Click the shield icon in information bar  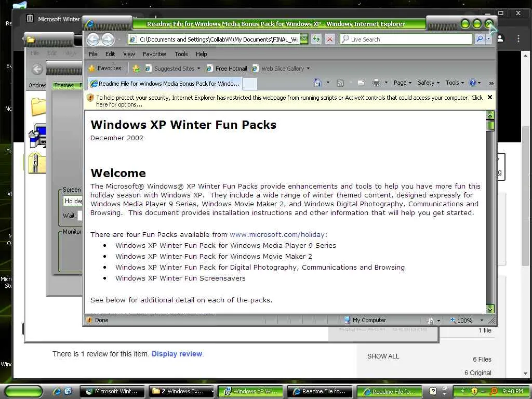(x=90, y=98)
